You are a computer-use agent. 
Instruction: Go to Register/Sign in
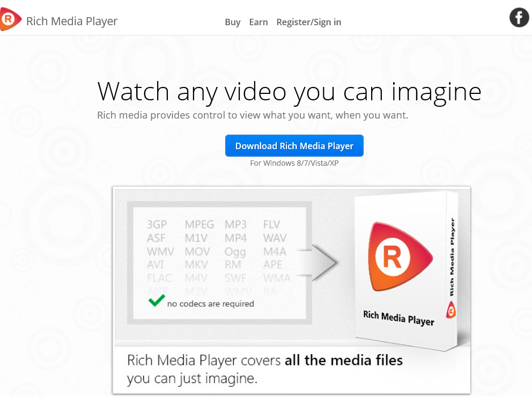309,22
